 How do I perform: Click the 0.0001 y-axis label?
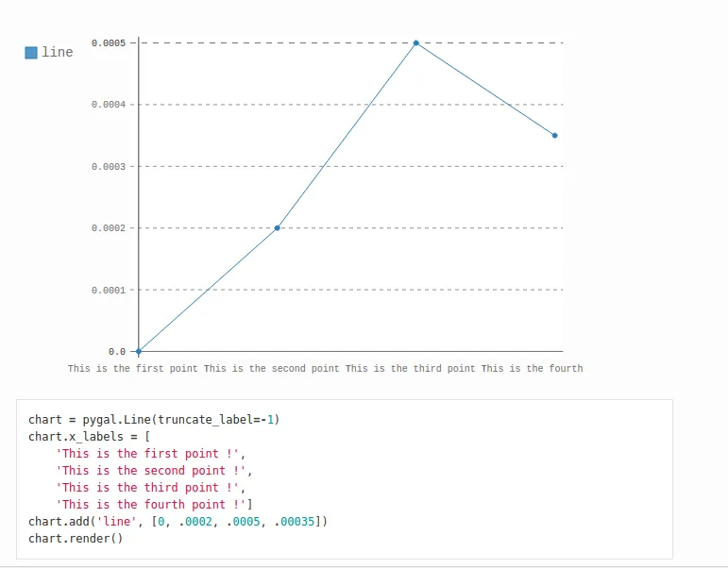[x=109, y=290]
